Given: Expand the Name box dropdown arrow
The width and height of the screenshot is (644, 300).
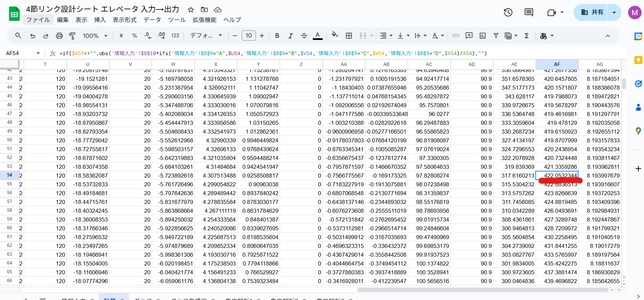Looking at the screenshot, I should [38, 53].
